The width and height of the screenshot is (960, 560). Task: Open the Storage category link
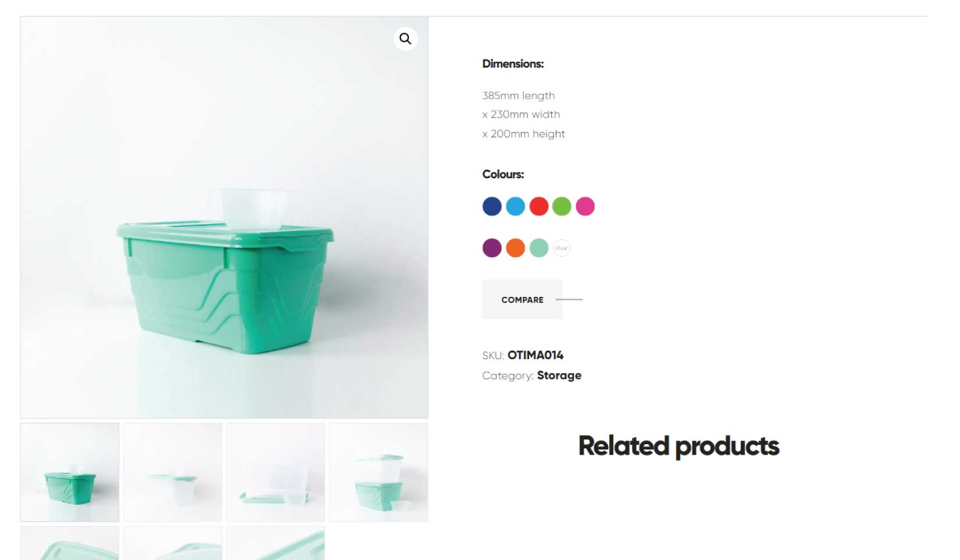(x=559, y=375)
